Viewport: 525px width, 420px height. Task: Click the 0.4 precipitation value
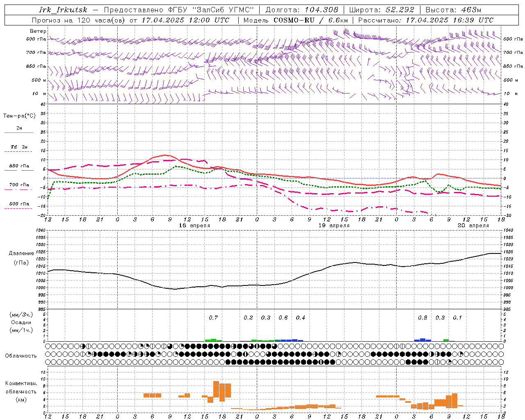301,317
